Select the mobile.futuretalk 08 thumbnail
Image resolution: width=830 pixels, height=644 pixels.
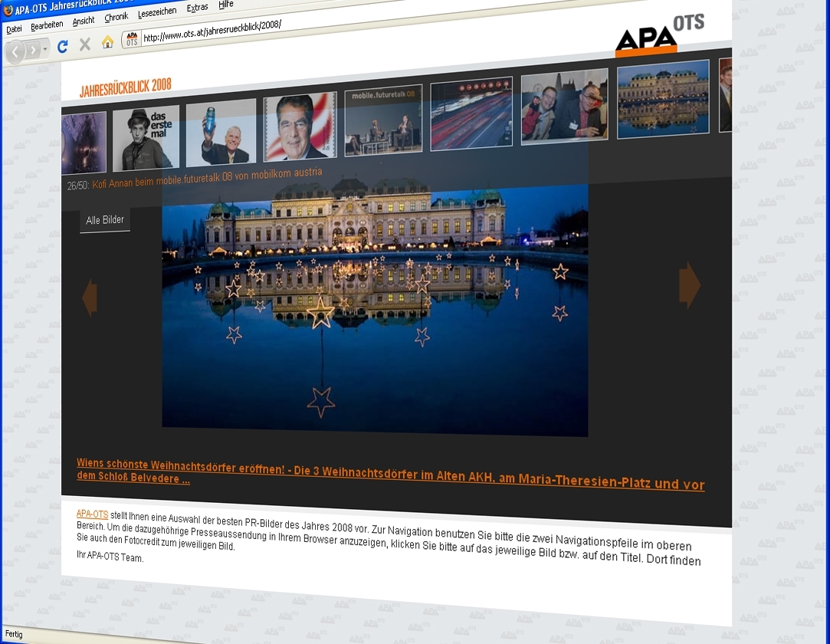(383, 120)
